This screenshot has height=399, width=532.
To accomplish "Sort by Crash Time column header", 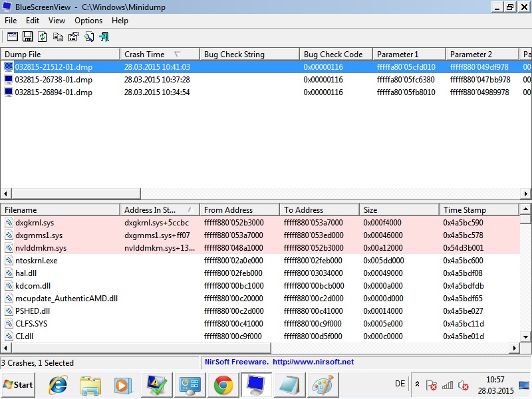I will point(160,55).
